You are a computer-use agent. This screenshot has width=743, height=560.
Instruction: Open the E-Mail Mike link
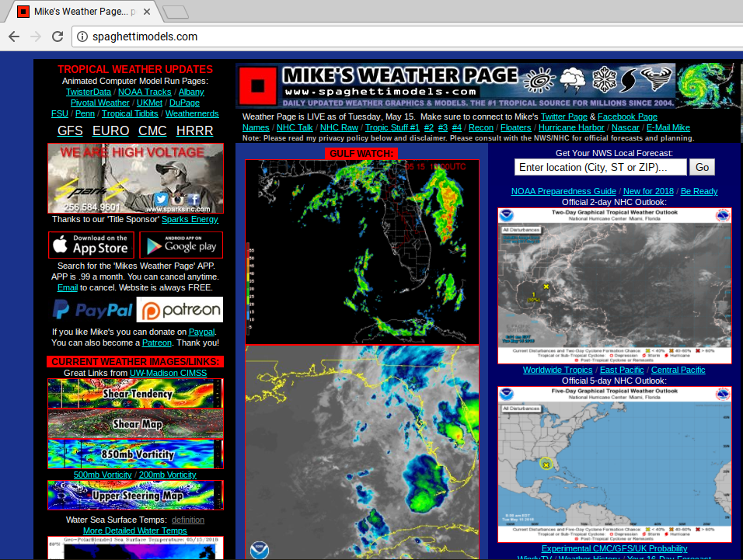tap(668, 127)
